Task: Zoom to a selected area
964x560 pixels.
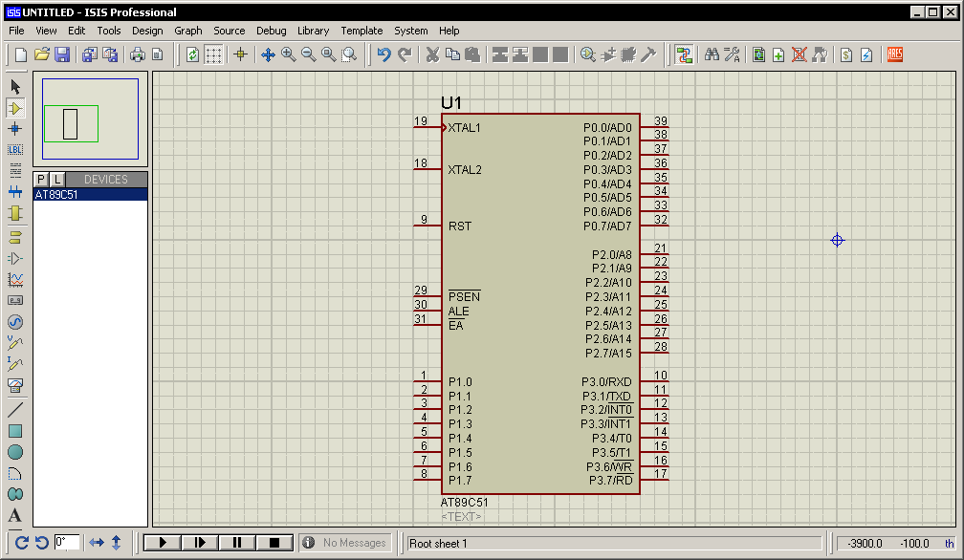Action: click(349, 54)
